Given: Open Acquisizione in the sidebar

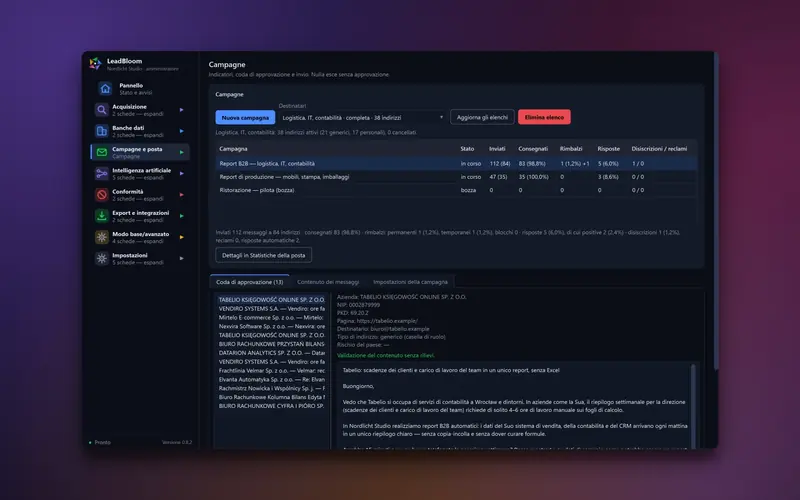Looking at the screenshot, I should 140,110.
